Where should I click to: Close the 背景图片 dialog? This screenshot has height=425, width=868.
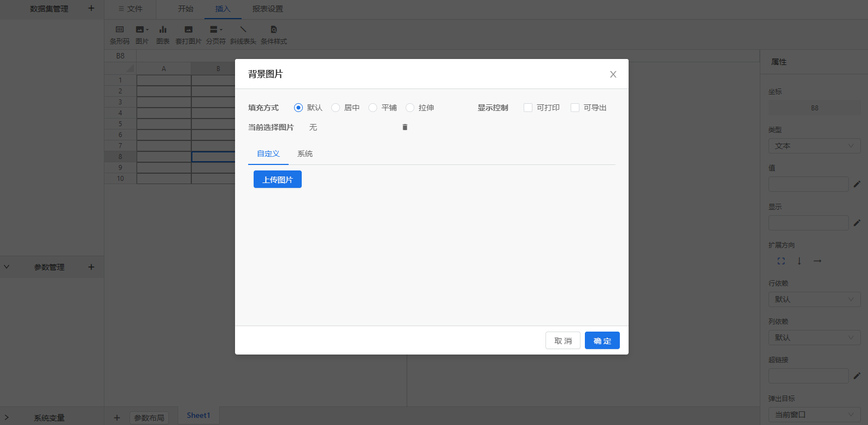[x=613, y=74]
